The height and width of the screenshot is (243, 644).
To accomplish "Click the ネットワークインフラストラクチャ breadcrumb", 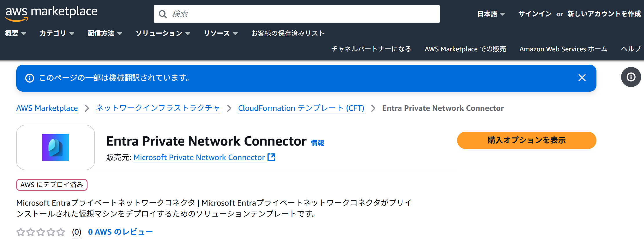I will click(158, 108).
